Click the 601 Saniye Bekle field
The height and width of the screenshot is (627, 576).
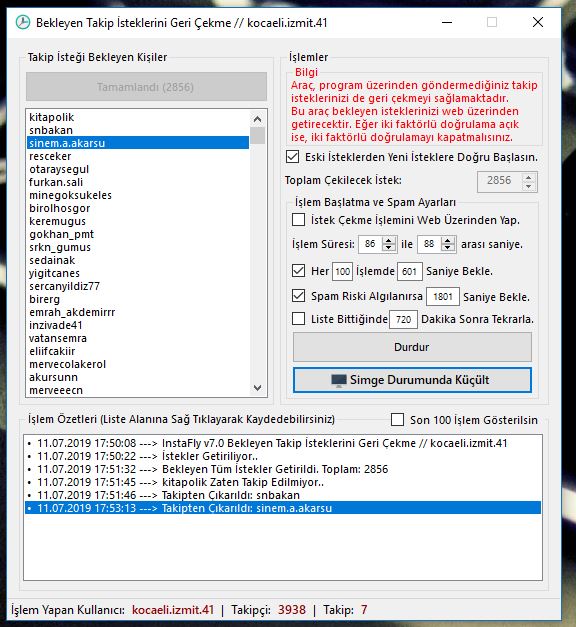[x=410, y=272]
